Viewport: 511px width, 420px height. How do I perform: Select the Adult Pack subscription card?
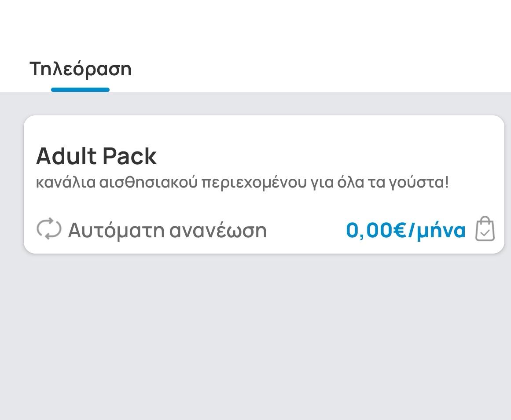(x=264, y=184)
